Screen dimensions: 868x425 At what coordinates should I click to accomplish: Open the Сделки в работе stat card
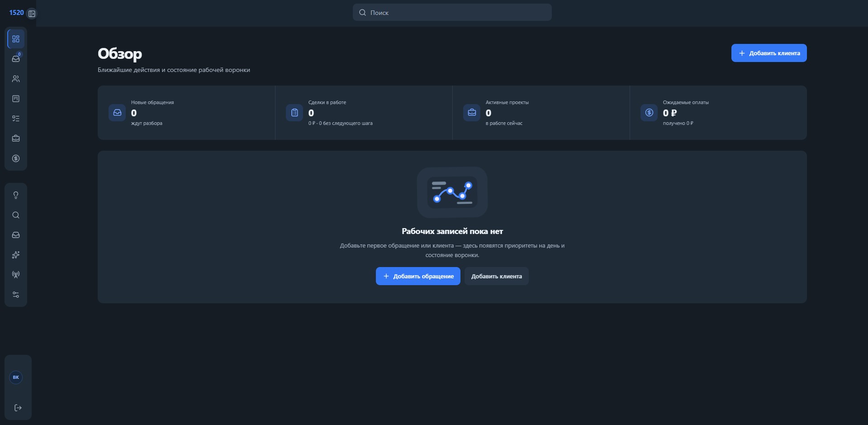364,113
